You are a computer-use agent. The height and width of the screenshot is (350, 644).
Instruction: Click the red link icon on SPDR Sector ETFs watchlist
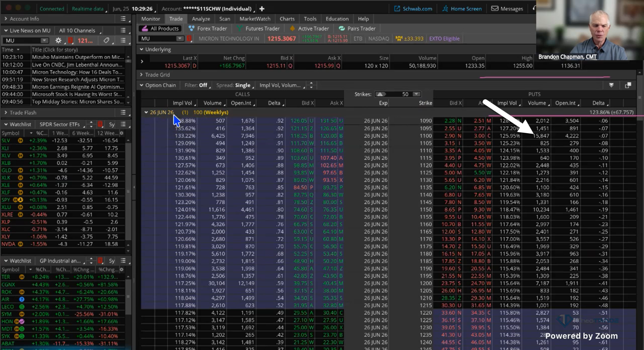(100, 124)
